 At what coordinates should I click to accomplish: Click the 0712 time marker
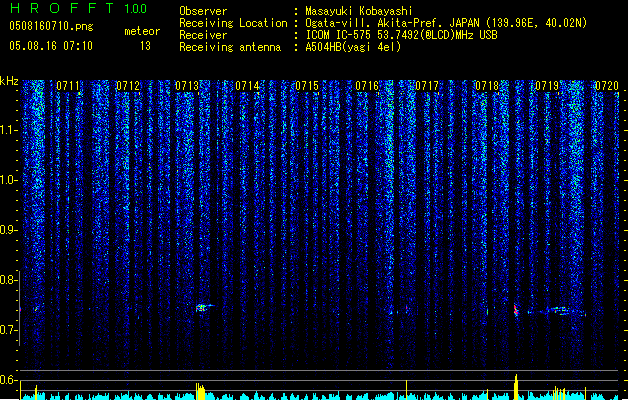(128, 86)
